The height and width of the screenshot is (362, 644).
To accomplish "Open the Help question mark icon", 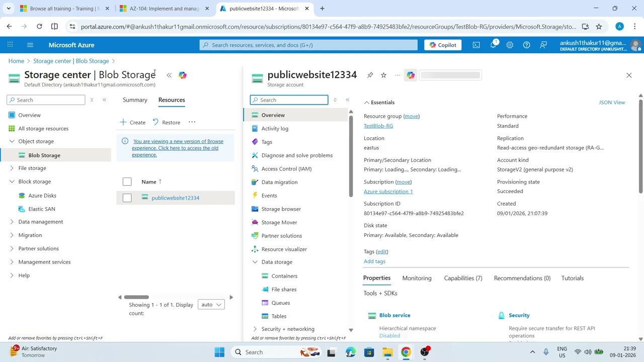I will (x=526, y=45).
